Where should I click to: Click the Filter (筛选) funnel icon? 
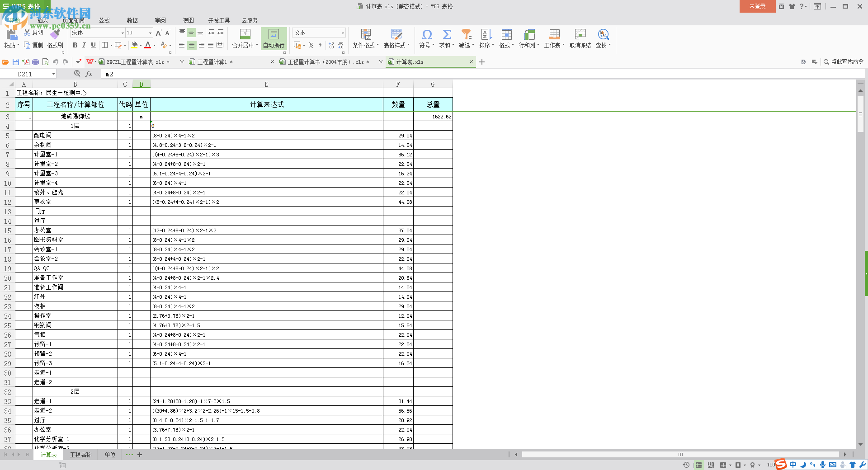coord(466,34)
